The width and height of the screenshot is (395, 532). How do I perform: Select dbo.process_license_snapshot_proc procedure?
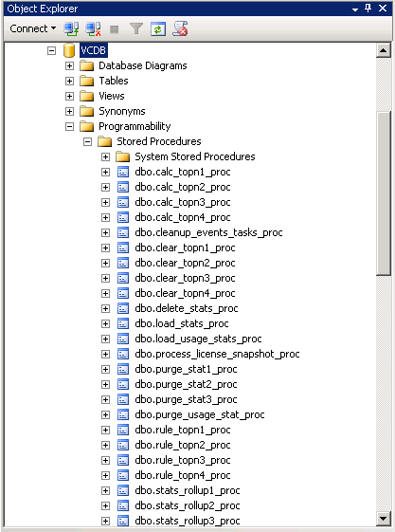click(x=217, y=355)
